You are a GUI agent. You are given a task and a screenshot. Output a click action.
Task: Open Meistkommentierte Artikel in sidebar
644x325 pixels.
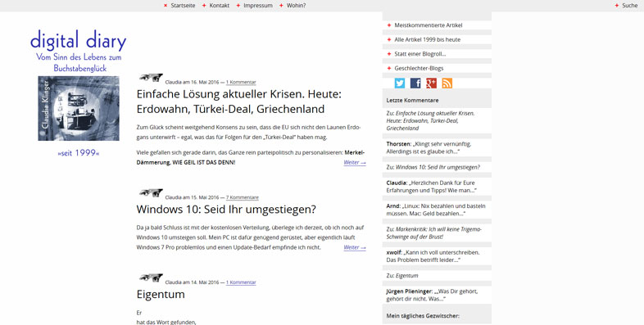click(429, 25)
